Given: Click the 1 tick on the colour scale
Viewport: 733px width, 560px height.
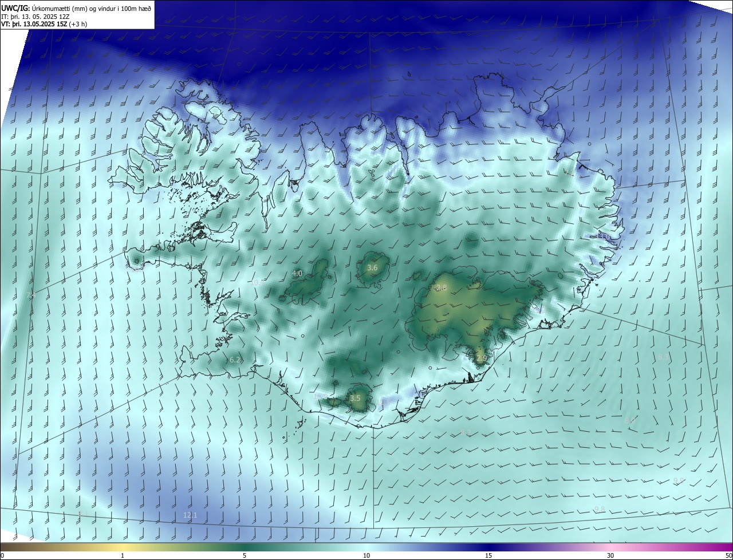Looking at the screenshot, I should tap(123, 555).
